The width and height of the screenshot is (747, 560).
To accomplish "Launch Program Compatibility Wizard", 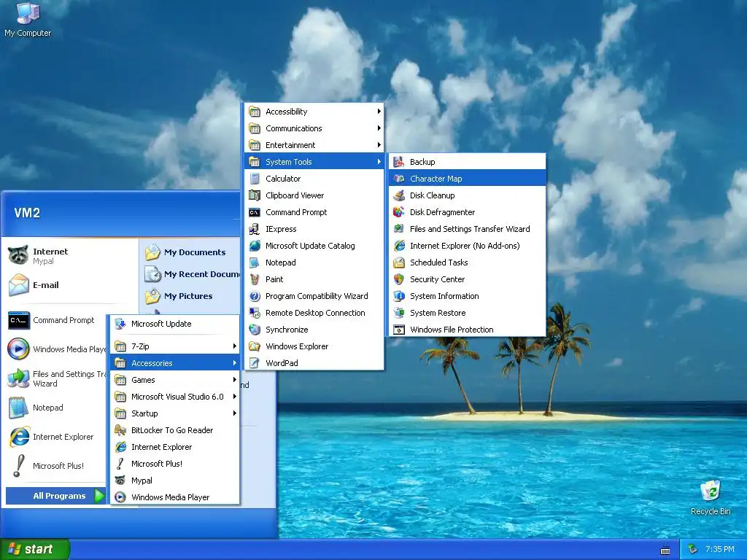I will click(314, 296).
